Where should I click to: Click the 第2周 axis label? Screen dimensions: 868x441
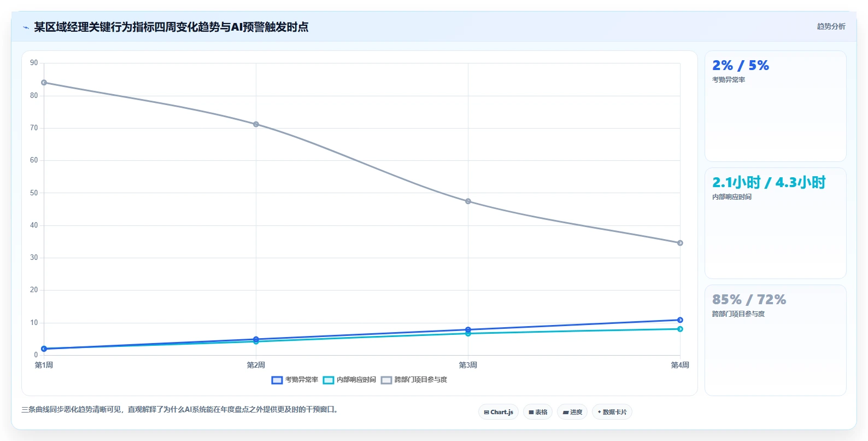[x=256, y=365]
